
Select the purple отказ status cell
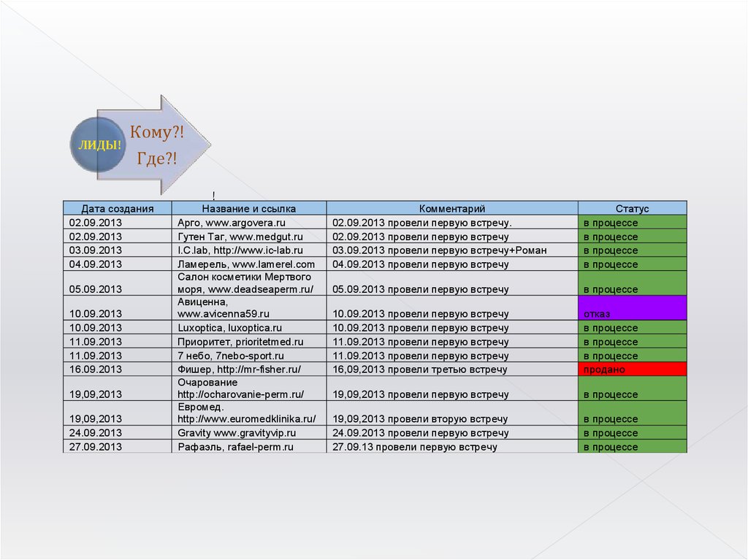point(633,307)
